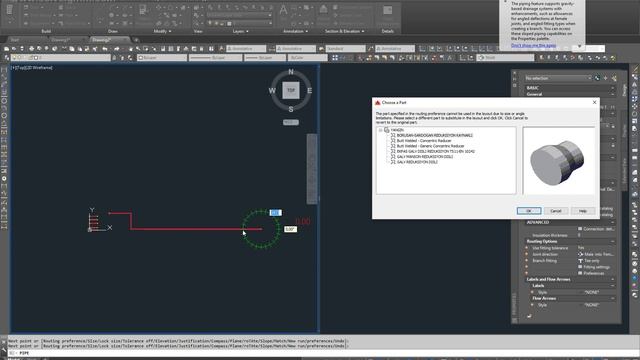Expand the Section & Elevation ribbon panel
The image size is (640, 360).
(x=344, y=31)
